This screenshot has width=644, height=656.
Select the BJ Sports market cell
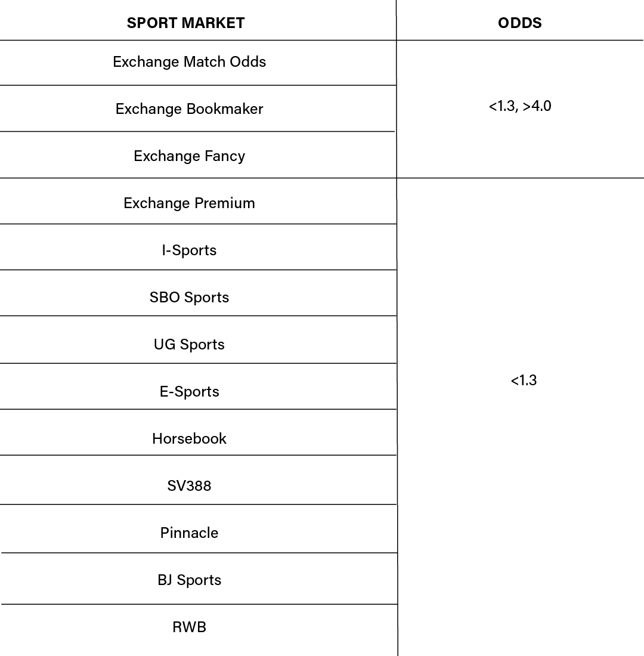click(x=189, y=580)
